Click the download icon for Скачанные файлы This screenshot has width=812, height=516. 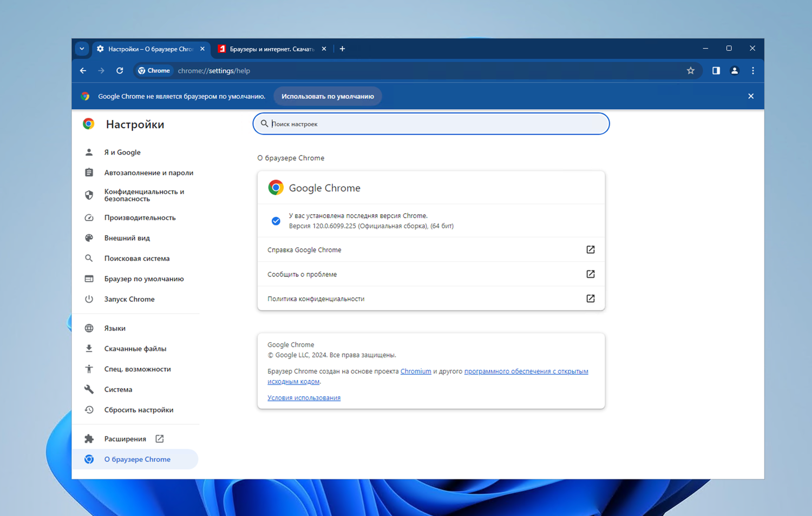pyautogui.click(x=89, y=349)
